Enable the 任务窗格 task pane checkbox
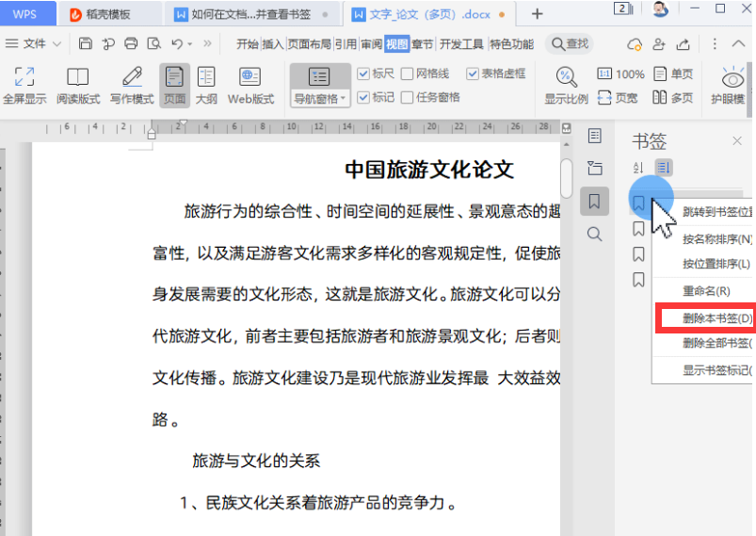Viewport: 756px width, 536px height. pyautogui.click(x=408, y=97)
